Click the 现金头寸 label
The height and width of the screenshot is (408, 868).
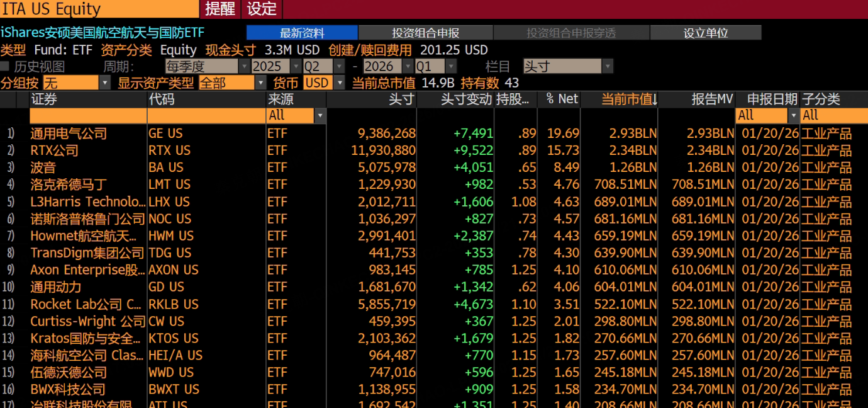[231, 50]
